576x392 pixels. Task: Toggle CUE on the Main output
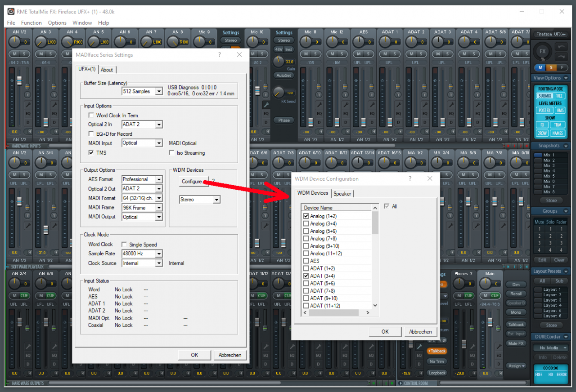495,295
